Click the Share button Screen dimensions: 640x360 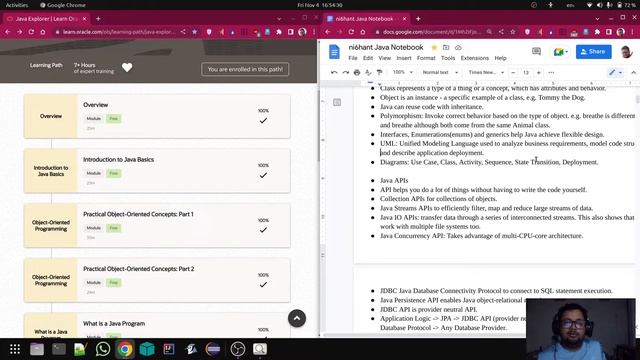pyautogui.click(x=593, y=51)
